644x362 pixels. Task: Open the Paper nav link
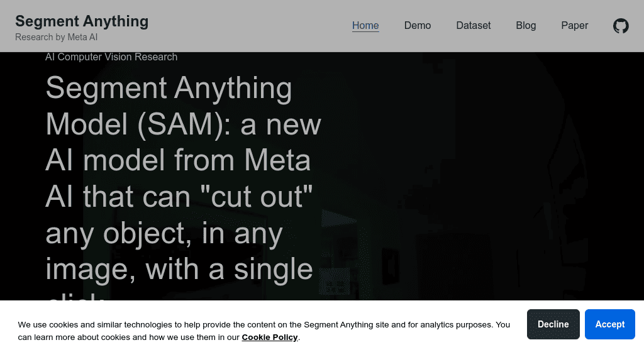click(x=575, y=26)
